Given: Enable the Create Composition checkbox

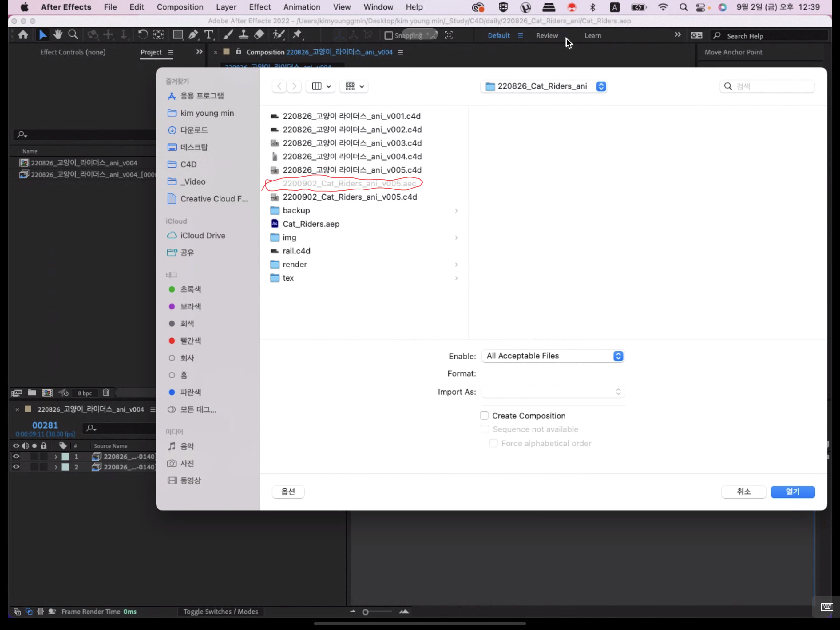Looking at the screenshot, I should pos(484,416).
